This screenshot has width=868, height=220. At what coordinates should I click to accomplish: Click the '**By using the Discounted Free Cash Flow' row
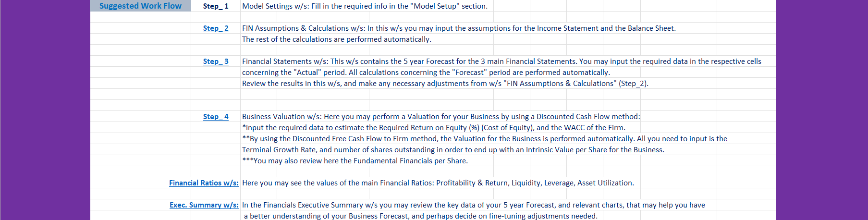485,139
